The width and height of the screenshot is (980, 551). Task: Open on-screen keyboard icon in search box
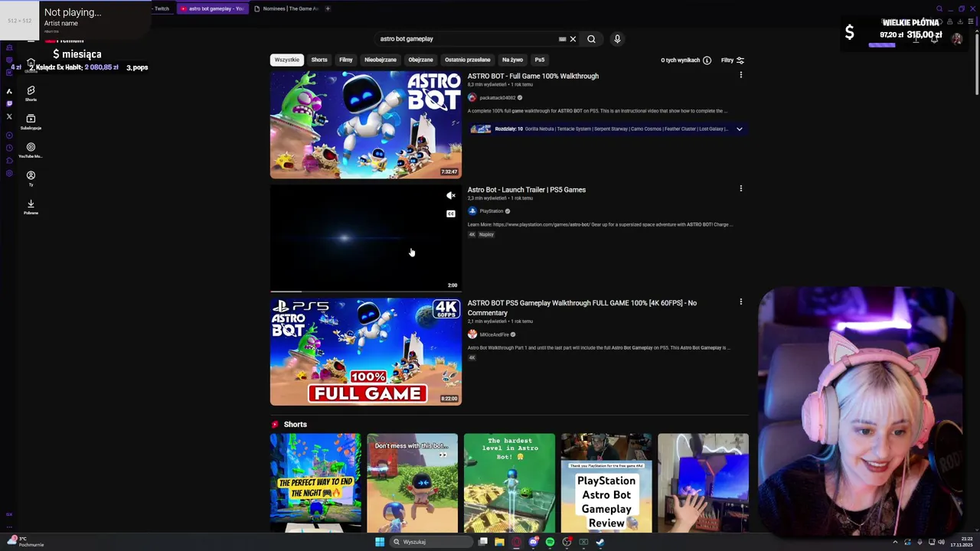[x=562, y=39]
